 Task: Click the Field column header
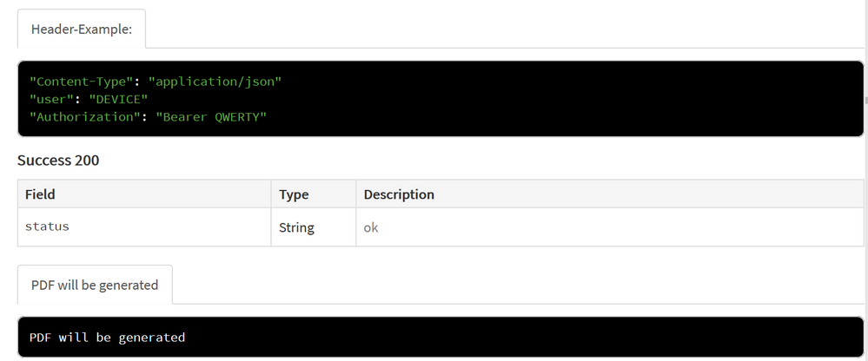click(40, 194)
